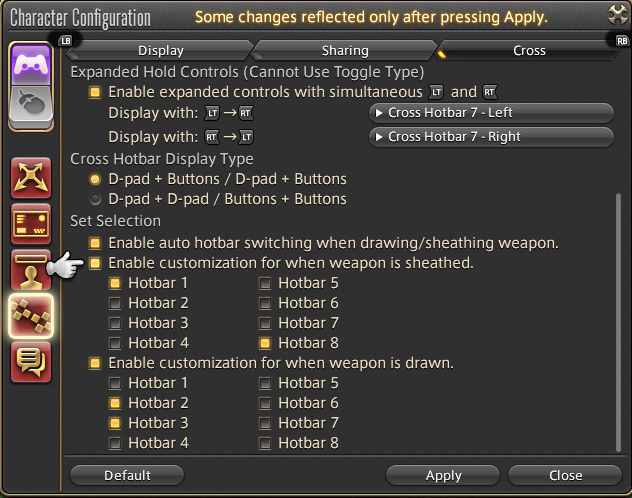This screenshot has height=498, width=632.
Task: Open Display Name Settings person icon
Action: point(31,270)
